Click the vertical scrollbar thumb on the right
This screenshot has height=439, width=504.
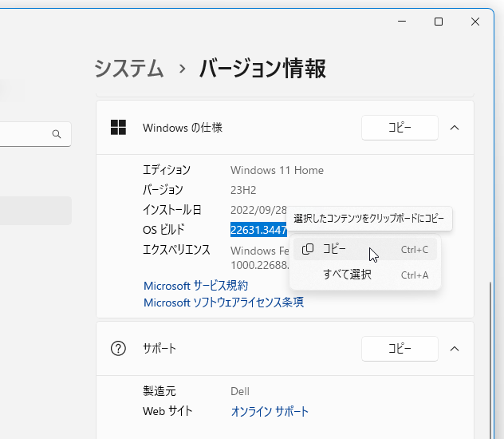490,359
